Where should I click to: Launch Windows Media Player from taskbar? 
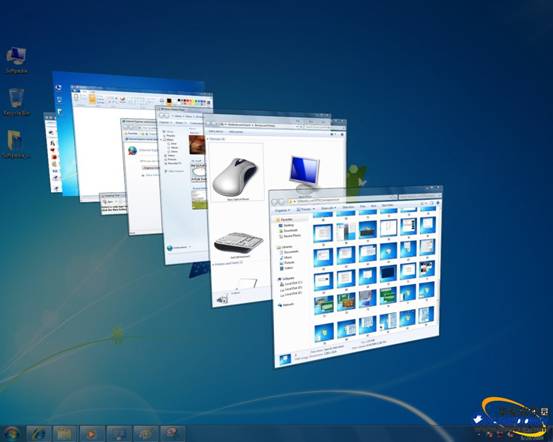click(92, 434)
